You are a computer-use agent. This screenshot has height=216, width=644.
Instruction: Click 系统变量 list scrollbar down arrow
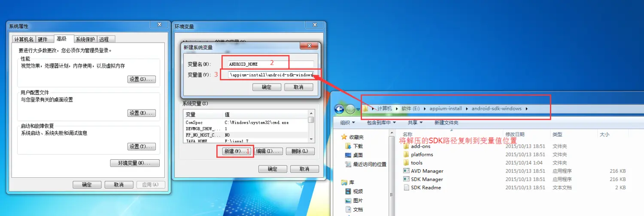311,139
